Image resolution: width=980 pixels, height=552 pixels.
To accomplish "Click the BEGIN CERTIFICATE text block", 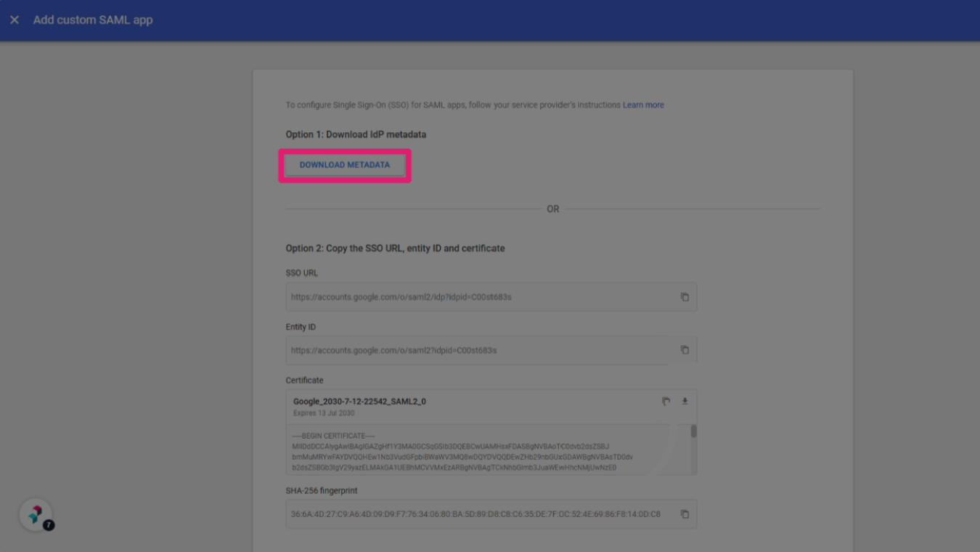I will click(463, 452).
